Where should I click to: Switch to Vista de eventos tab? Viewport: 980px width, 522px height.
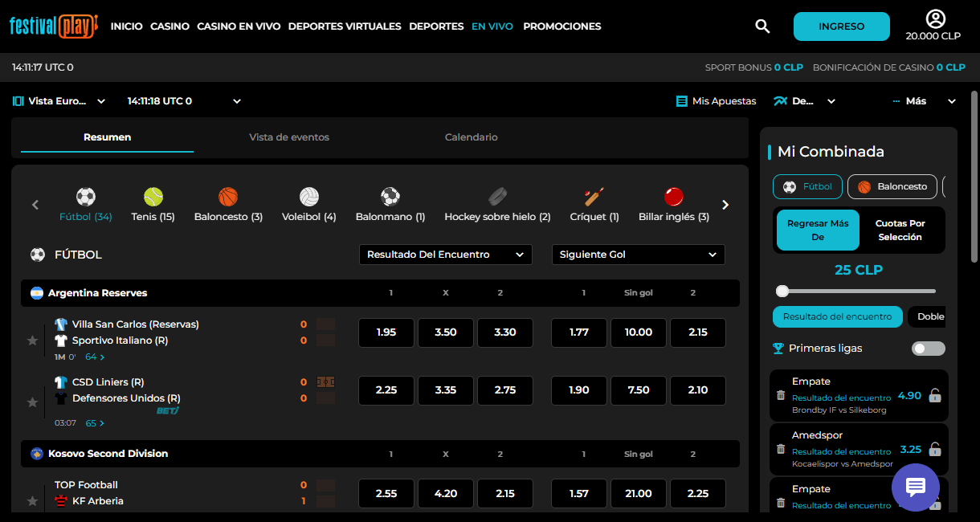tap(289, 137)
